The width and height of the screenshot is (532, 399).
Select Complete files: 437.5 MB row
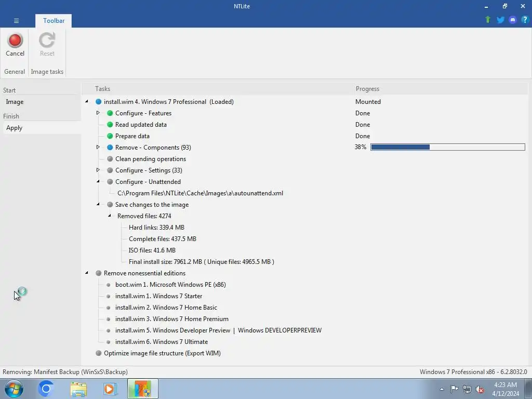163,239
